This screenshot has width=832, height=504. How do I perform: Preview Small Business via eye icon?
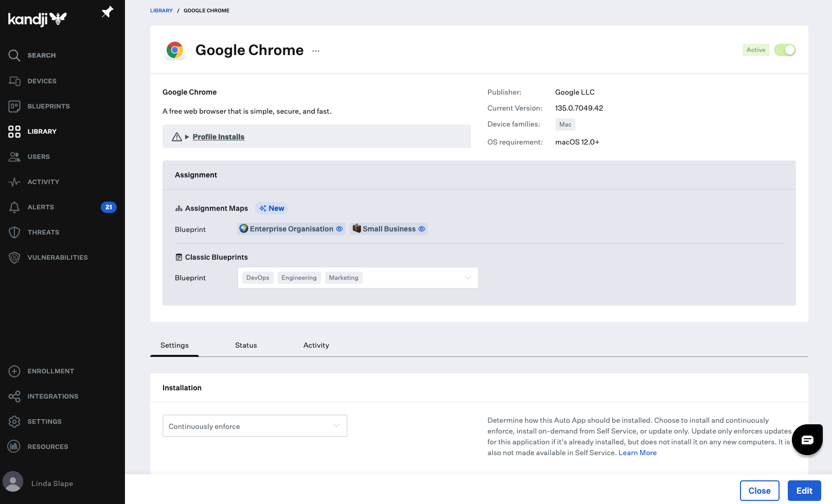tap(422, 229)
